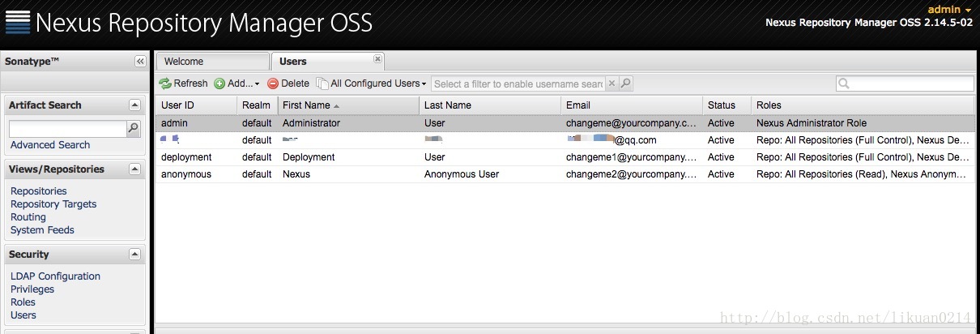Viewport: 980px width, 334px height.
Task: Collapse the Views/Repositories panel
Action: coord(134,169)
